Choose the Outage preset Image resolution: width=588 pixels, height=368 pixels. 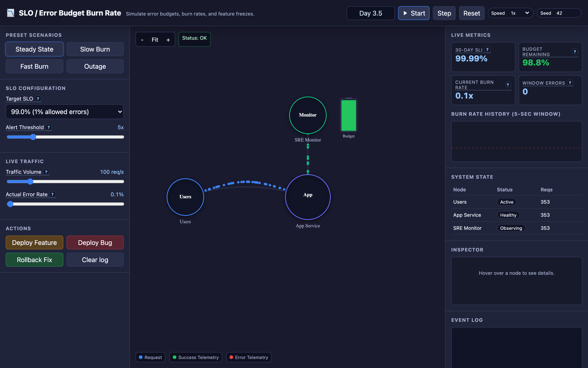point(95,66)
